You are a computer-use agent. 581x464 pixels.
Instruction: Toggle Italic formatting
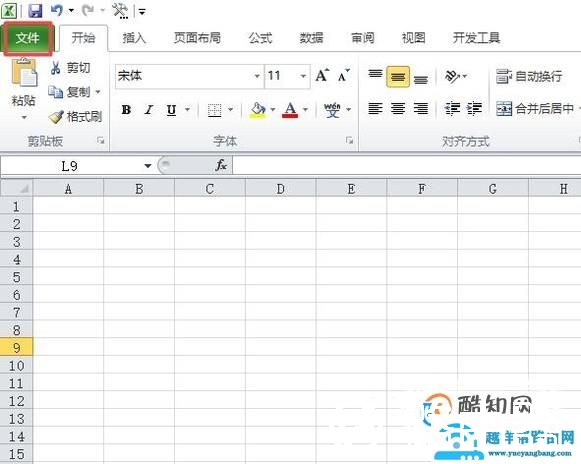149,110
